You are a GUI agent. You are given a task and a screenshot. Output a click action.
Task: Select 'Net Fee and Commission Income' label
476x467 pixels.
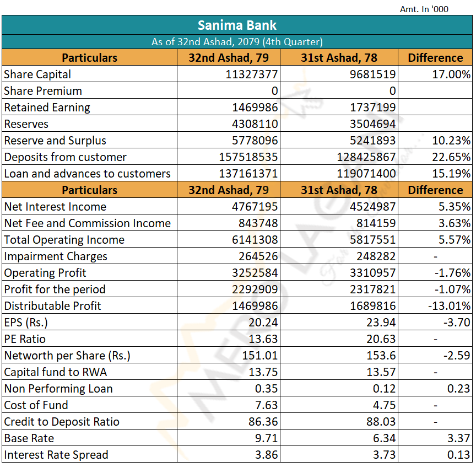point(88,223)
